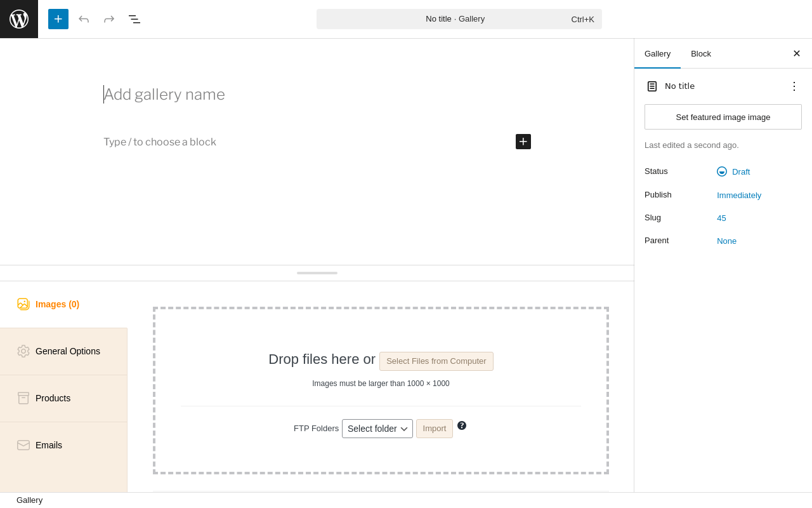Viewport: 812px width, 508px height.
Task: Click the Images tab picture icon
Action: click(x=23, y=304)
